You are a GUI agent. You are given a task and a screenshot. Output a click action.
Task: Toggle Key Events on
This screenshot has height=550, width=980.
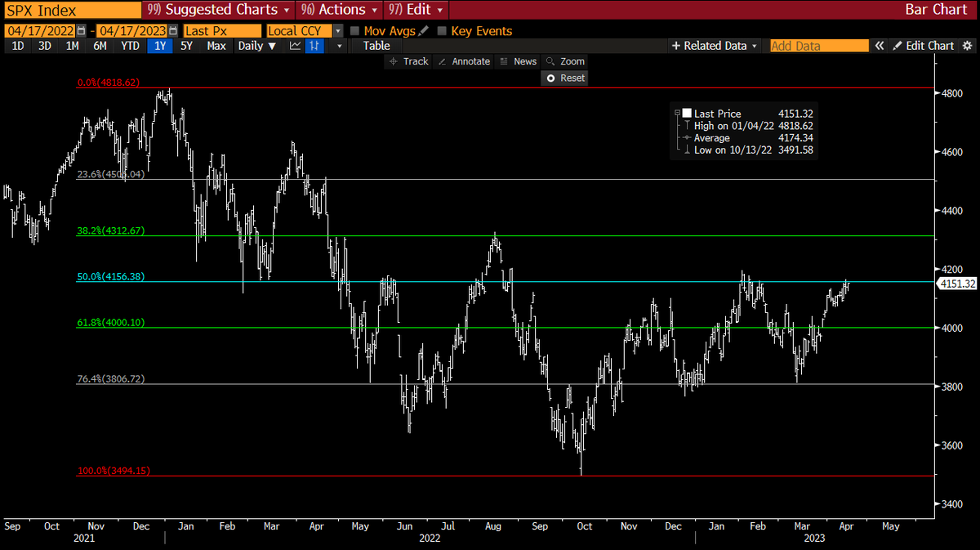tap(441, 29)
